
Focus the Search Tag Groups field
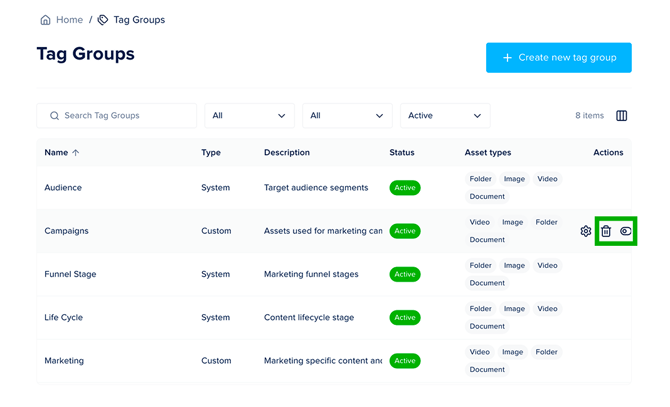point(117,116)
